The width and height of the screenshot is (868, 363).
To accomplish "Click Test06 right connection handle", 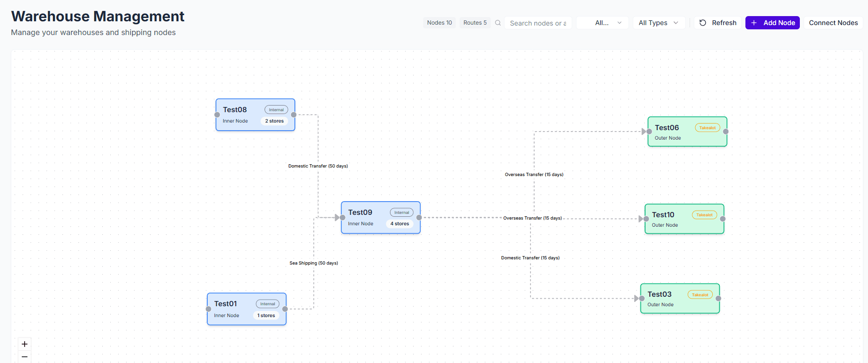I will pos(726,132).
